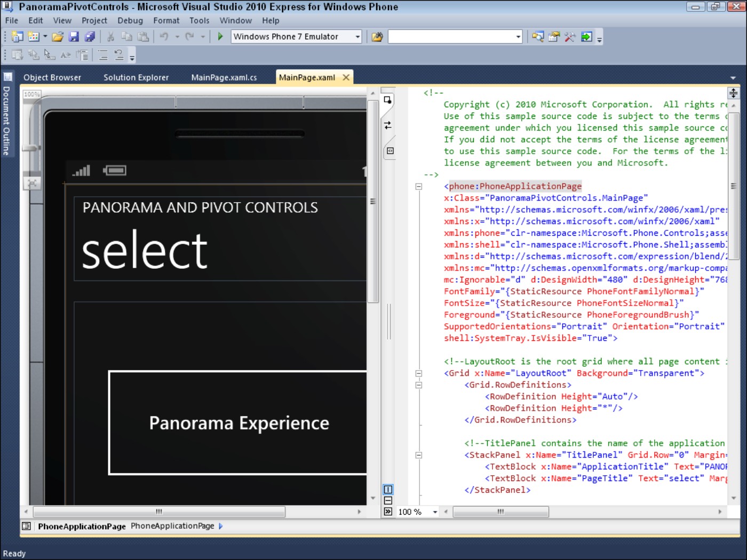Open the Edit menu

36,20
